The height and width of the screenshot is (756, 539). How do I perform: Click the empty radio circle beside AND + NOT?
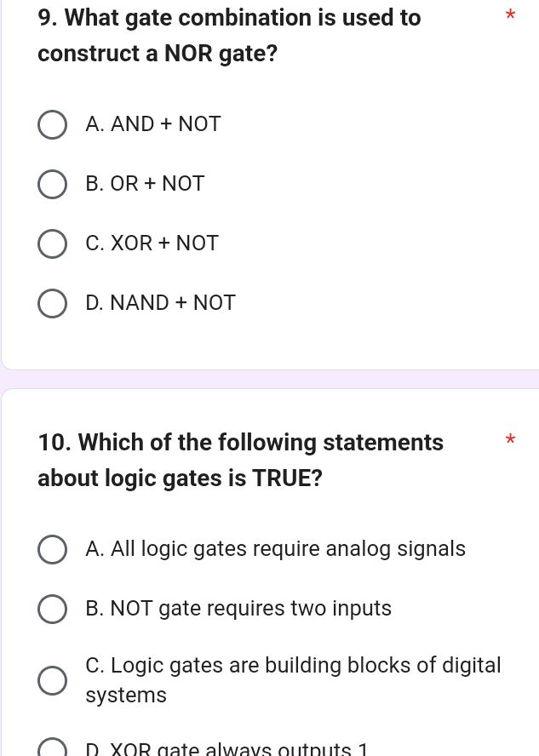point(52,124)
